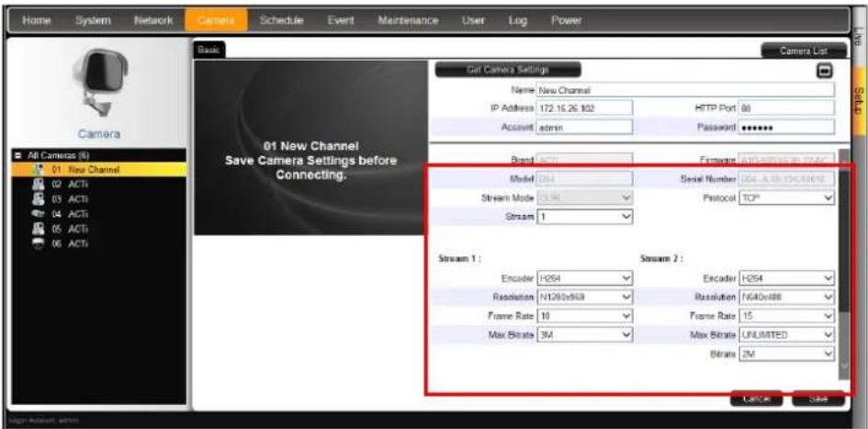Switch to the Live side tab
Screen dimensions: 868x429
[x=858, y=37]
